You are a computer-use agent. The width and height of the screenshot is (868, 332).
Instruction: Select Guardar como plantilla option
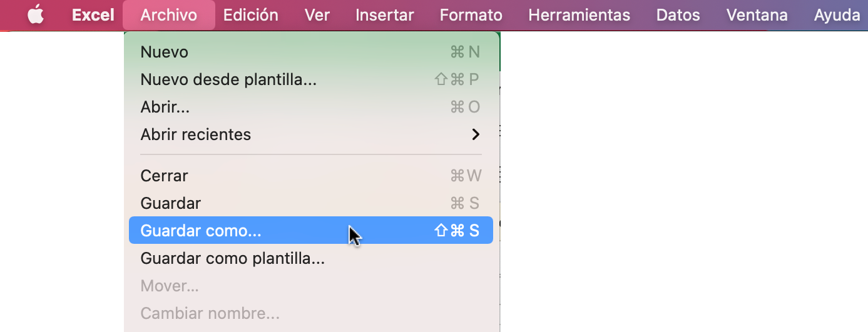pos(232,258)
